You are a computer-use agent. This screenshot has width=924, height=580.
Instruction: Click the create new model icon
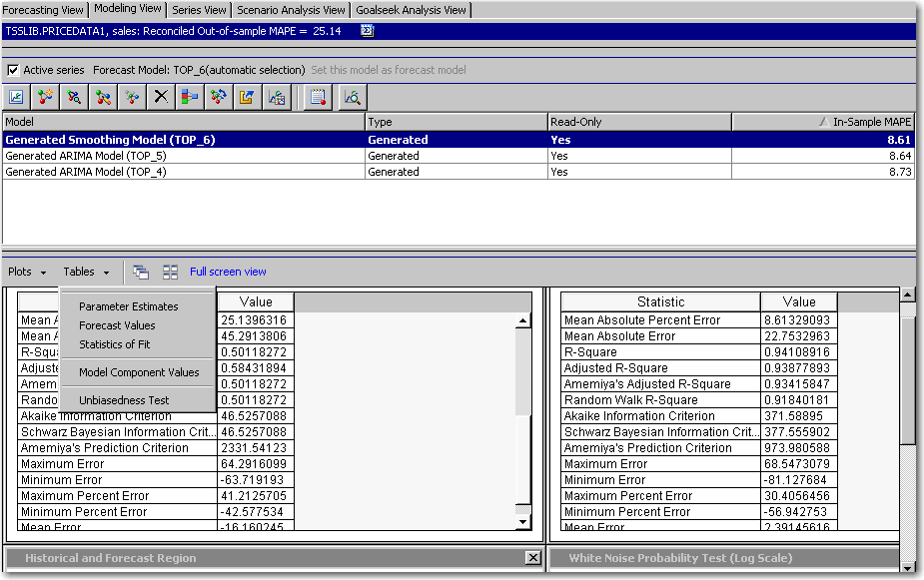[x=45, y=97]
